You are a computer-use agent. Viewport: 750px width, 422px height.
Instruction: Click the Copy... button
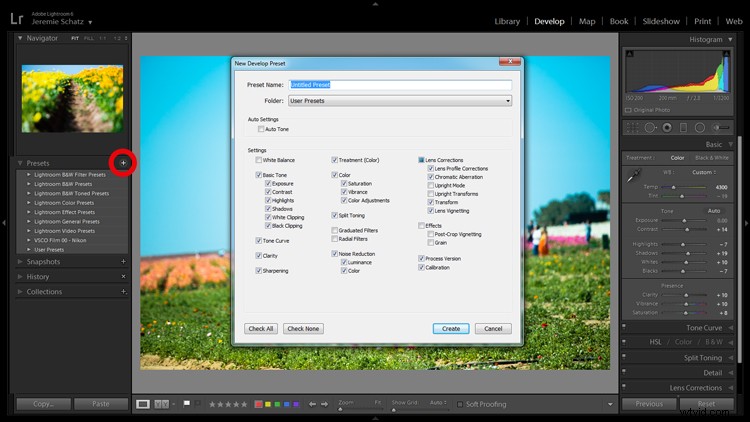[44, 404]
